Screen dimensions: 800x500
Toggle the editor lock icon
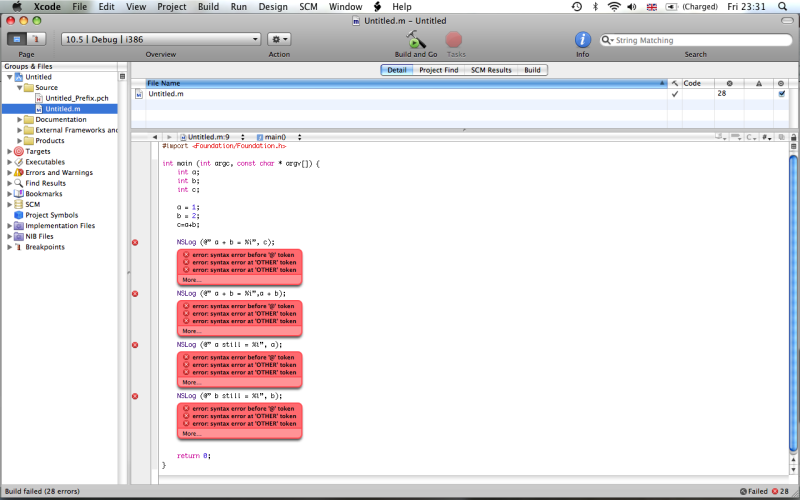(x=793, y=137)
